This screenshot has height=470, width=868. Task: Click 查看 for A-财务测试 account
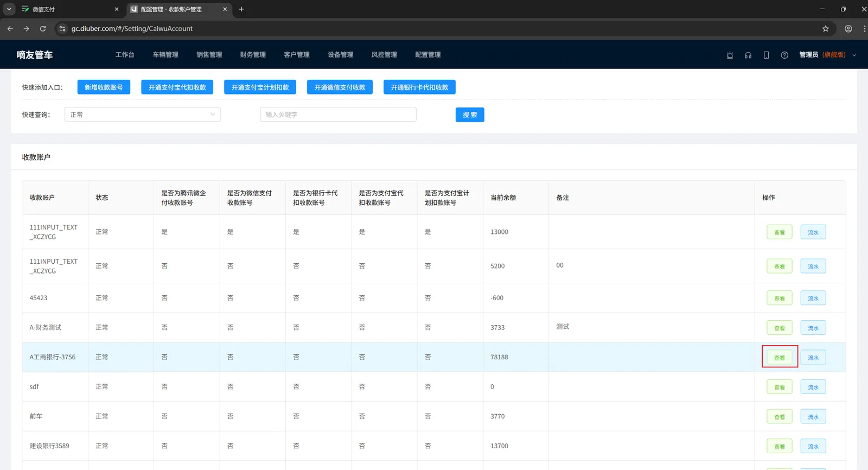point(780,328)
